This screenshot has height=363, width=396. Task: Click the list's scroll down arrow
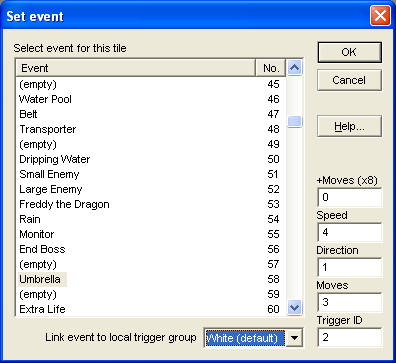point(294,307)
